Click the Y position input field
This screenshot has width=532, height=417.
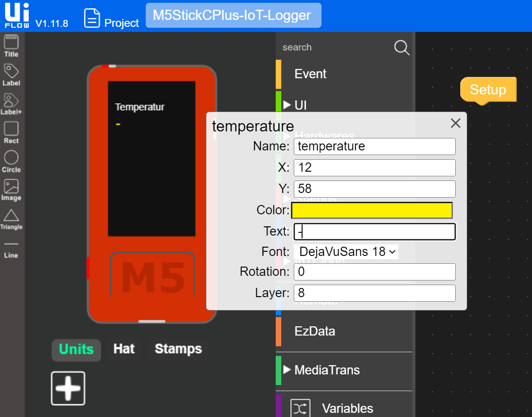click(x=375, y=189)
